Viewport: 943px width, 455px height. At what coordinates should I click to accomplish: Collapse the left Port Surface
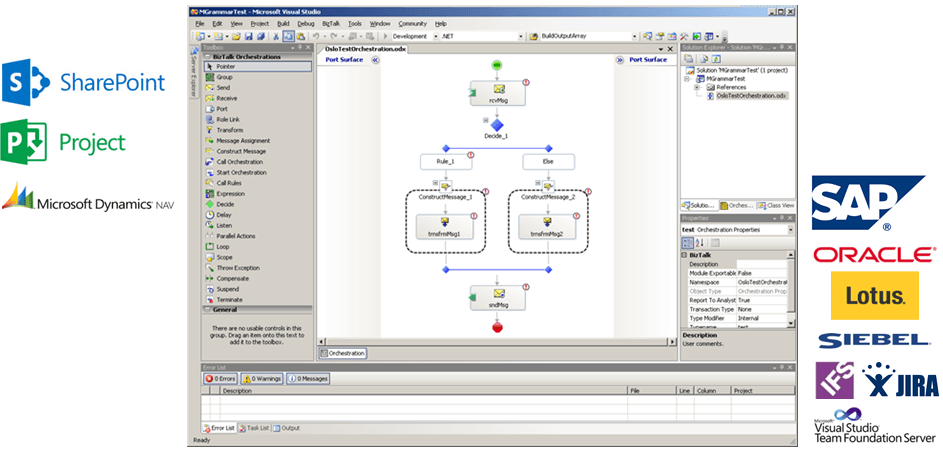pos(375,60)
